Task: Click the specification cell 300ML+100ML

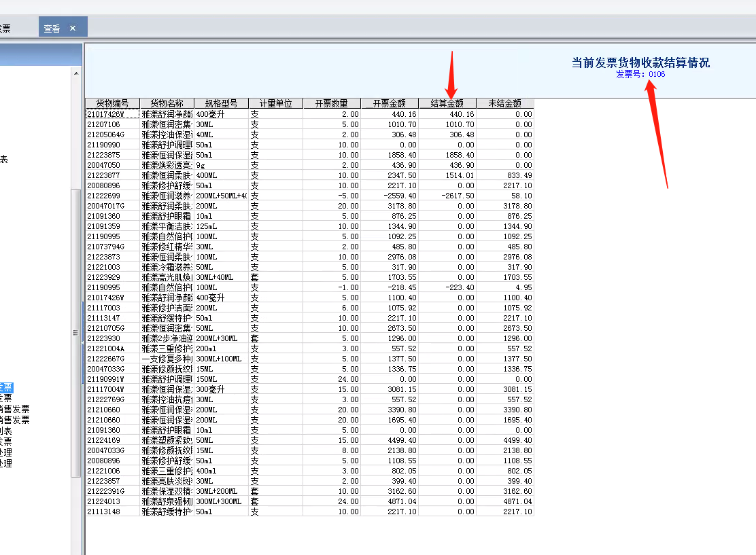Action: click(x=222, y=359)
